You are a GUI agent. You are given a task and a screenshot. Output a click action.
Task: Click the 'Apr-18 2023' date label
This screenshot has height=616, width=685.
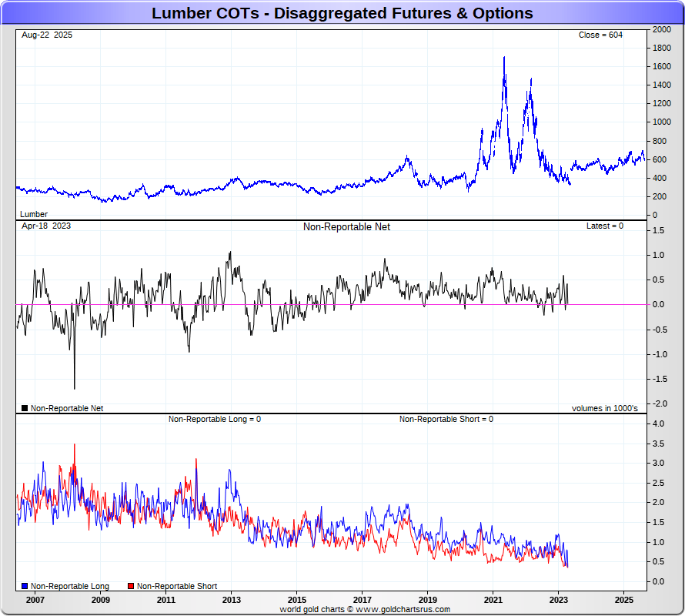46,226
